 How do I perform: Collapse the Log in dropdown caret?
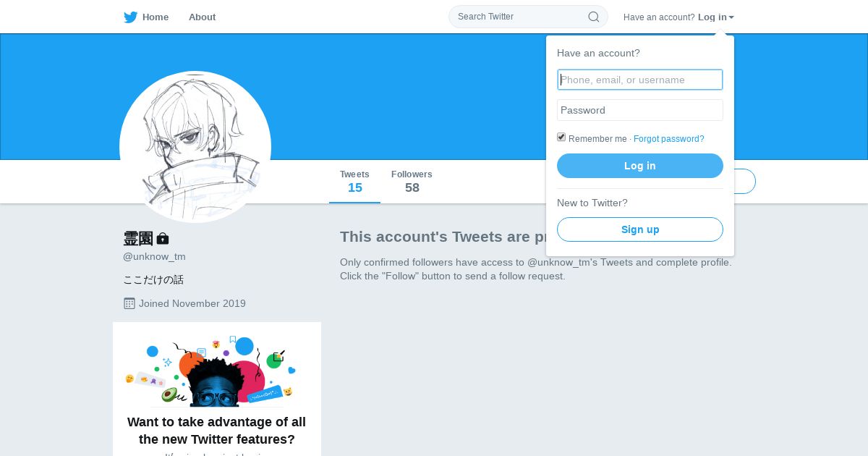pyautogui.click(x=731, y=17)
